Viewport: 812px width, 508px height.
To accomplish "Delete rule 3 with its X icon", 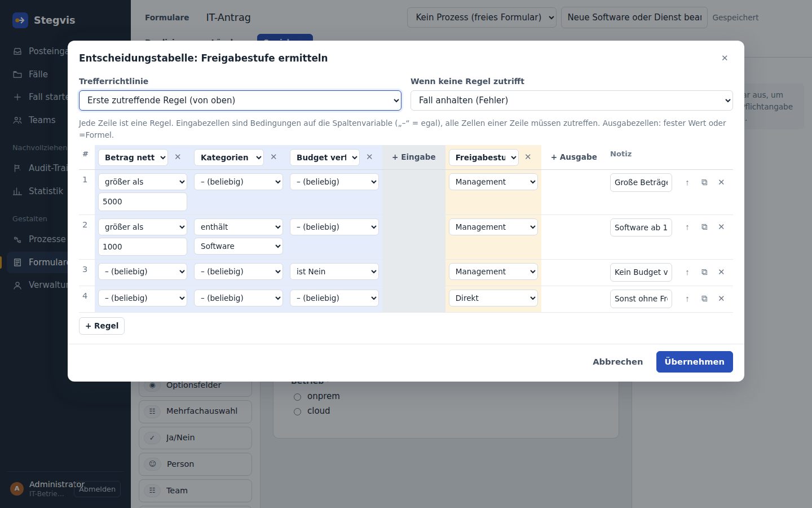I will [721, 272].
